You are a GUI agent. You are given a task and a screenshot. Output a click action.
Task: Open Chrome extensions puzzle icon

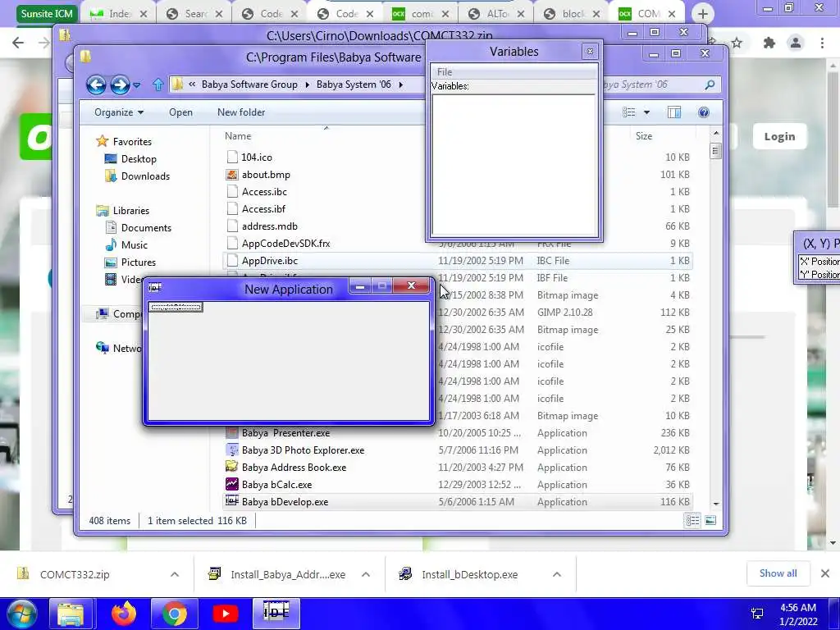(769, 43)
